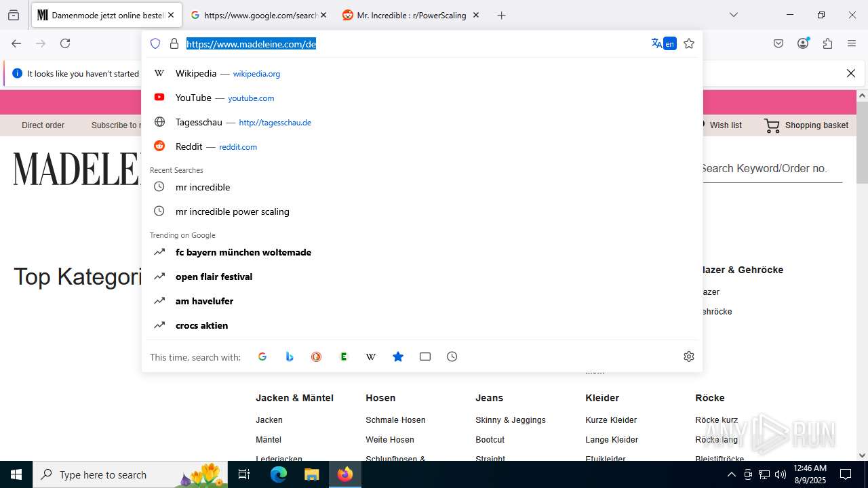
Task: Select trending 'fc bayern münchen woltemade'
Action: click(422, 252)
